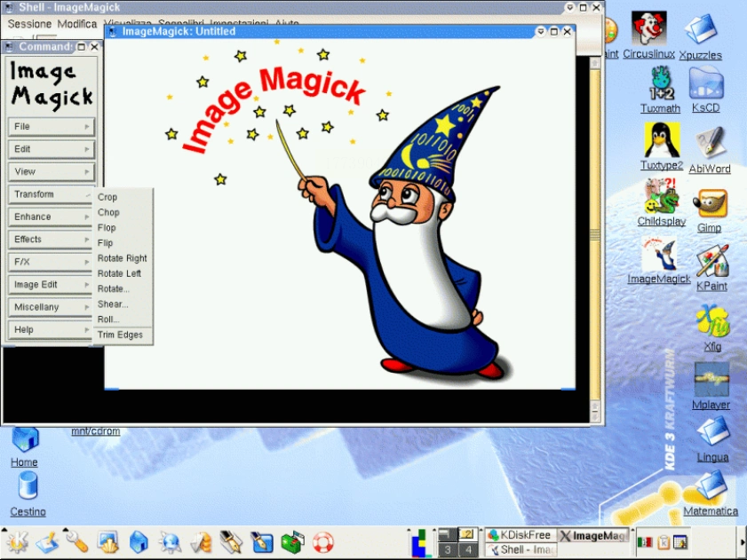Image resolution: width=747 pixels, height=560 pixels.
Task: Open the KPaint desktop icon
Action: point(711,263)
